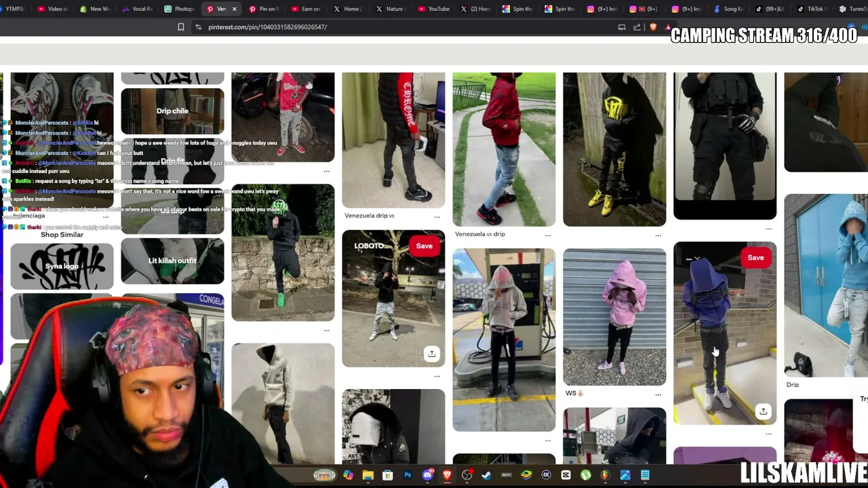Image resolution: width=868 pixels, height=488 pixels.
Task: Open the yellow sneakers black hoodie pin
Action: (x=614, y=149)
